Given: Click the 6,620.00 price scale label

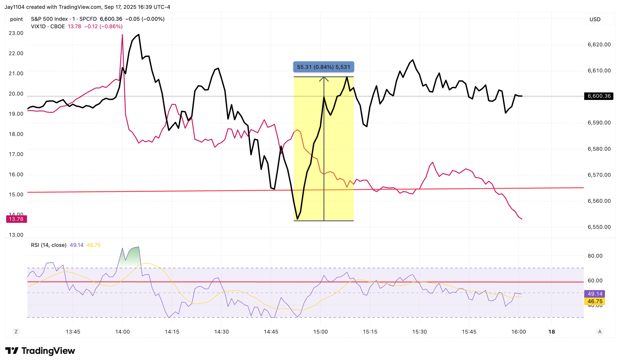Looking at the screenshot, I should coord(599,45).
